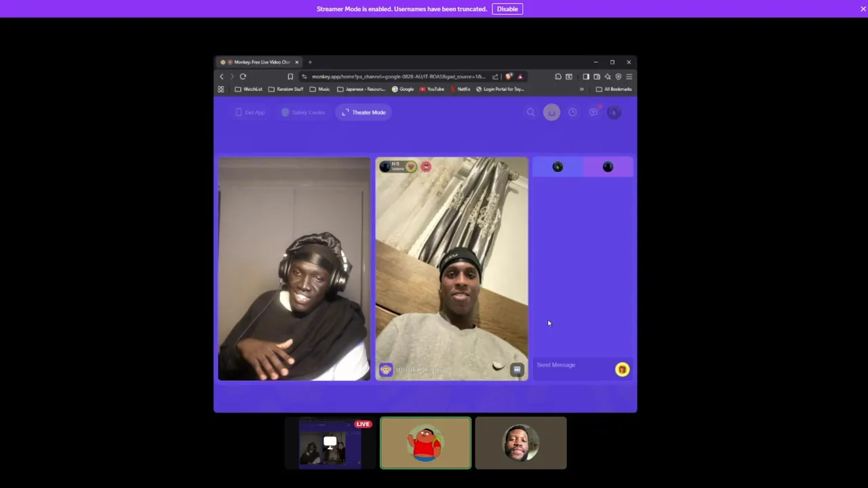Click the monkey.app URL address field

399,77
